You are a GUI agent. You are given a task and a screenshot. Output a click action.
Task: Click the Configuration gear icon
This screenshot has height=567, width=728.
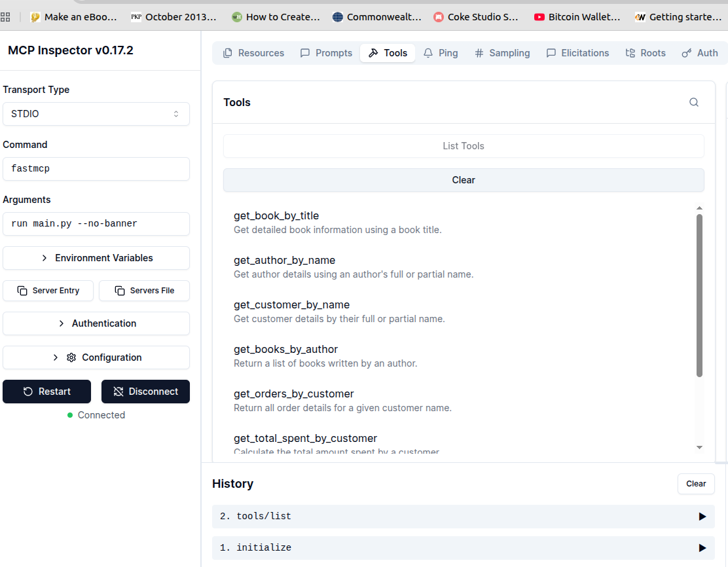point(71,357)
